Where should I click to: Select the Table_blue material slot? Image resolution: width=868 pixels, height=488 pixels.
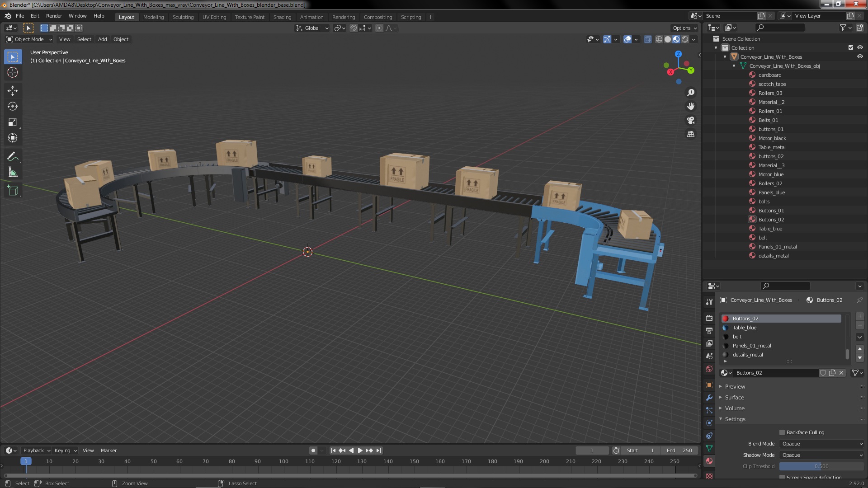click(x=782, y=328)
